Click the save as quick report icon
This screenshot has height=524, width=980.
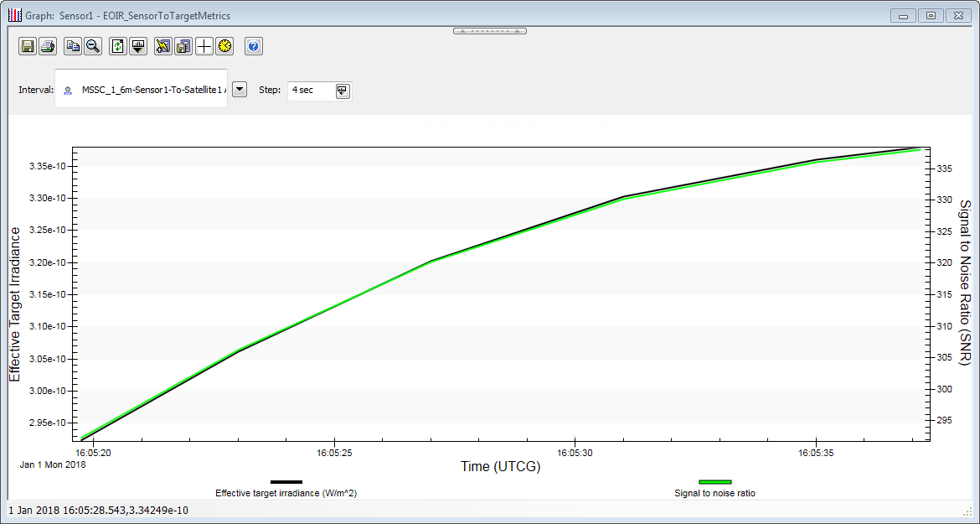(183, 47)
